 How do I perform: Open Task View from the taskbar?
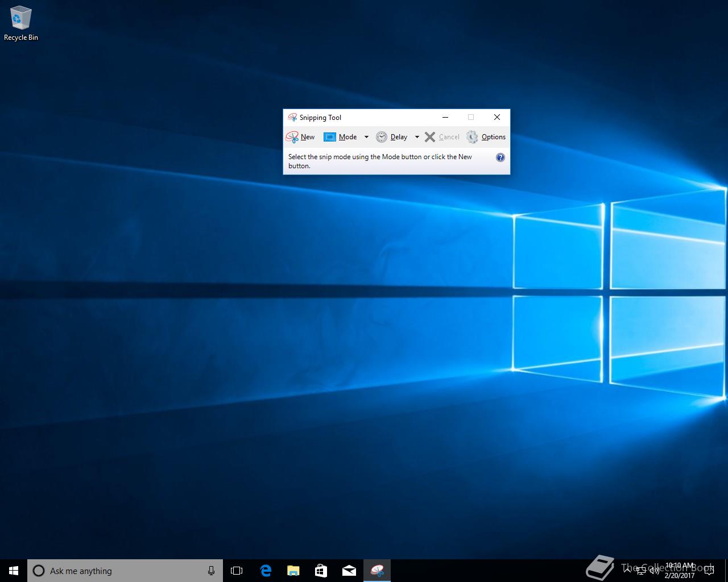tap(237, 571)
